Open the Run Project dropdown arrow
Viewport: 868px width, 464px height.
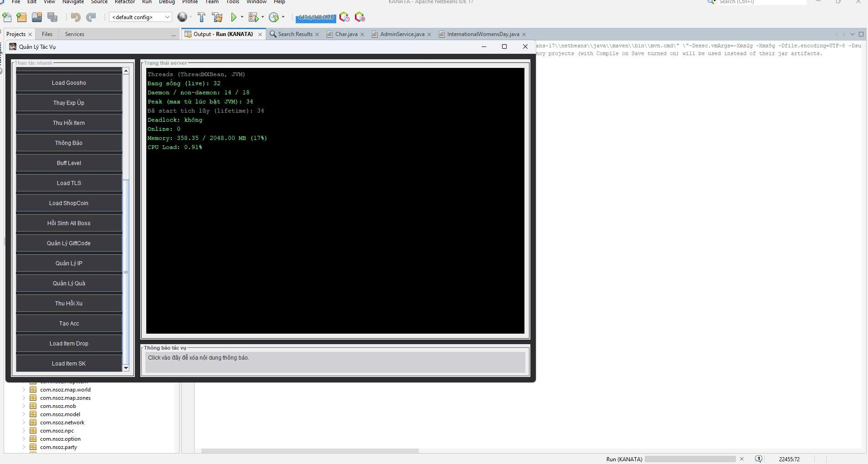tap(242, 17)
